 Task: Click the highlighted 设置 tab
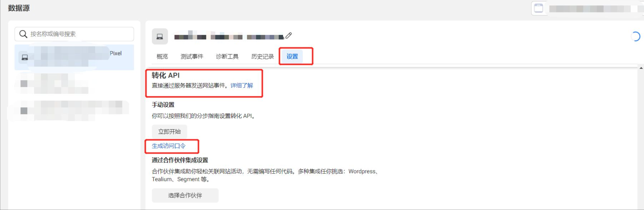[291, 56]
